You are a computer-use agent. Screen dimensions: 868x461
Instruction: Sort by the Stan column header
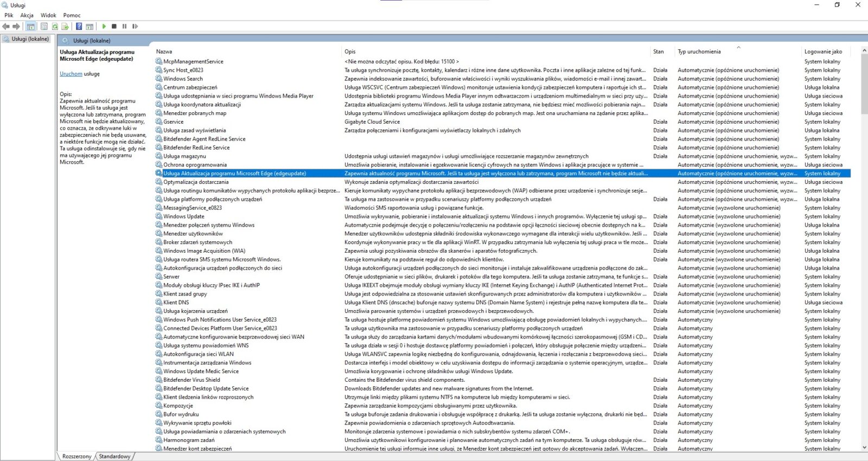[658, 52]
